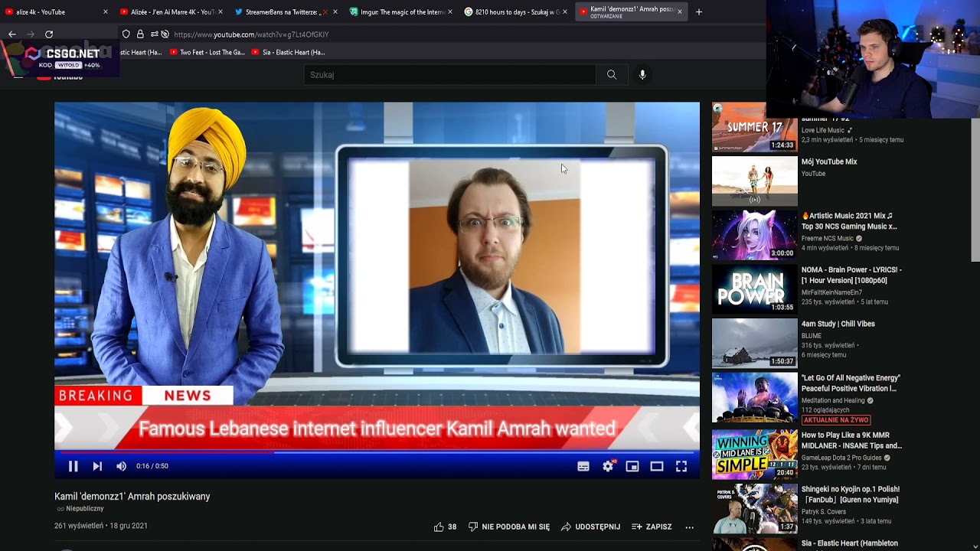Click the video progress bar
The height and width of the screenshot is (551, 980).
[377, 452]
